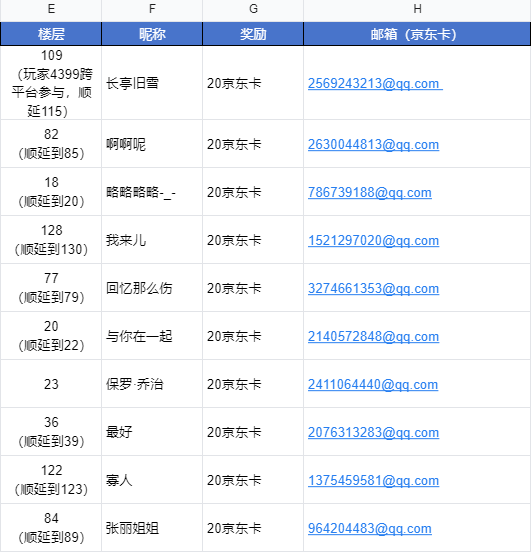Select 20京东卡 reward in 最好 row
Screen dimensions: 531x552
(x=253, y=432)
